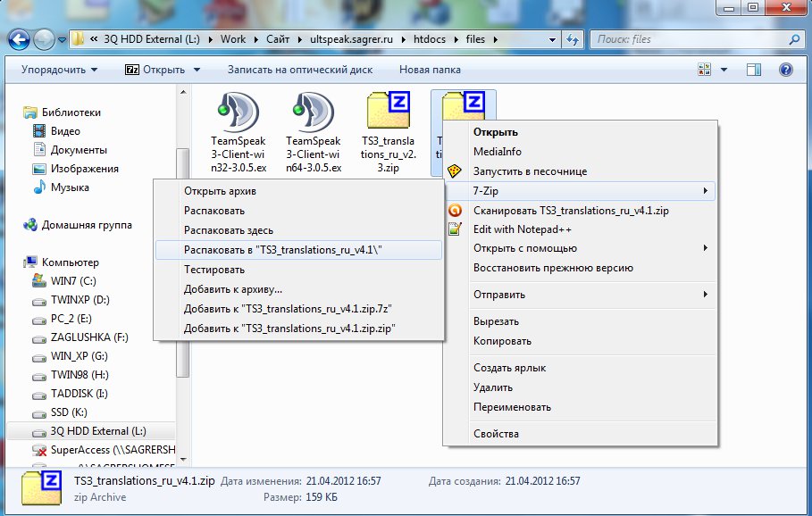Click the help question mark icon

pos(786,69)
